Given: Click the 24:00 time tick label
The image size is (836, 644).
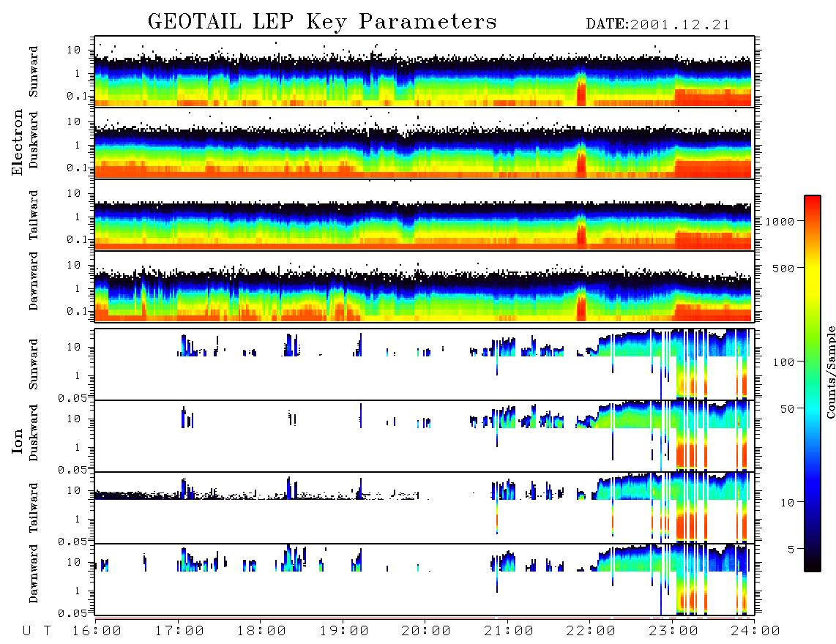Looking at the screenshot, I should click(x=755, y=631).
